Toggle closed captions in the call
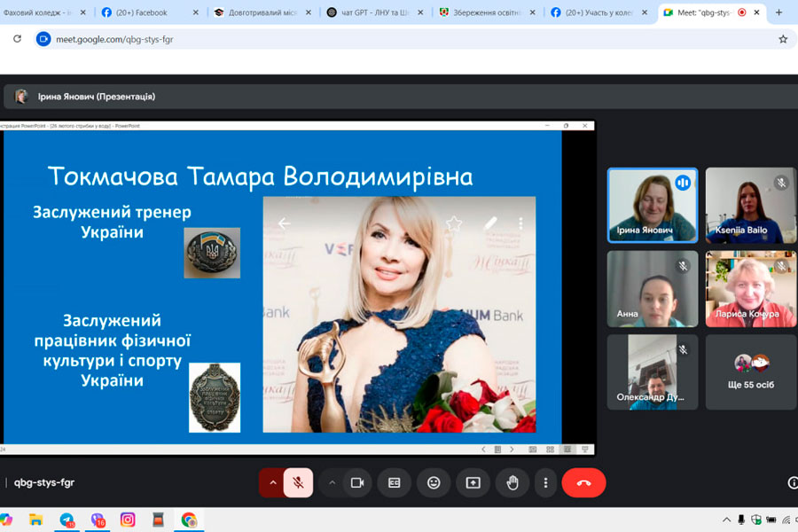Image resolution: width=798 pixels, height=532 pixels. tap(395, 482)
